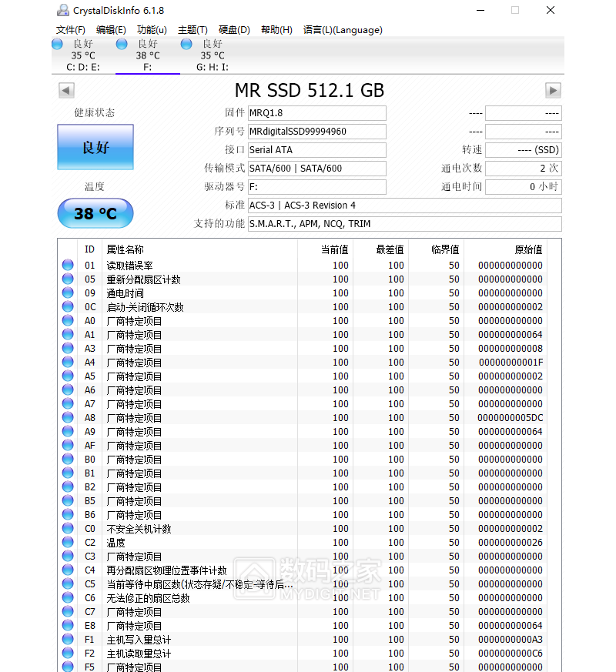The width and height of the screenshot is (616, 672).
Task: Click the status orb of attribute E8
Action: pos(68,625)
